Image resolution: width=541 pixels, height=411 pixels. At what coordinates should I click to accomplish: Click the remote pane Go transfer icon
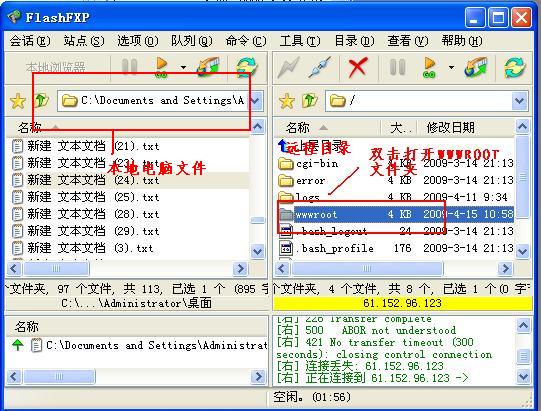[x=429, y=67]
